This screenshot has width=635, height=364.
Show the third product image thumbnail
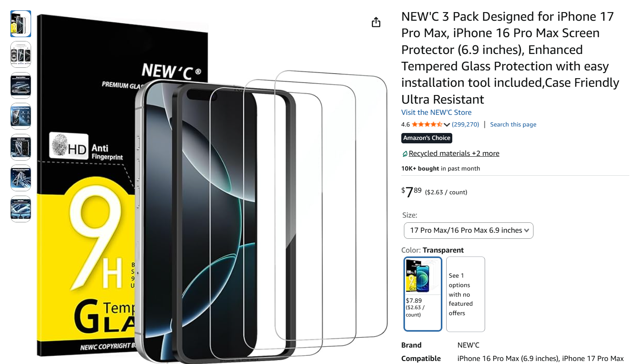pos(21,85)
